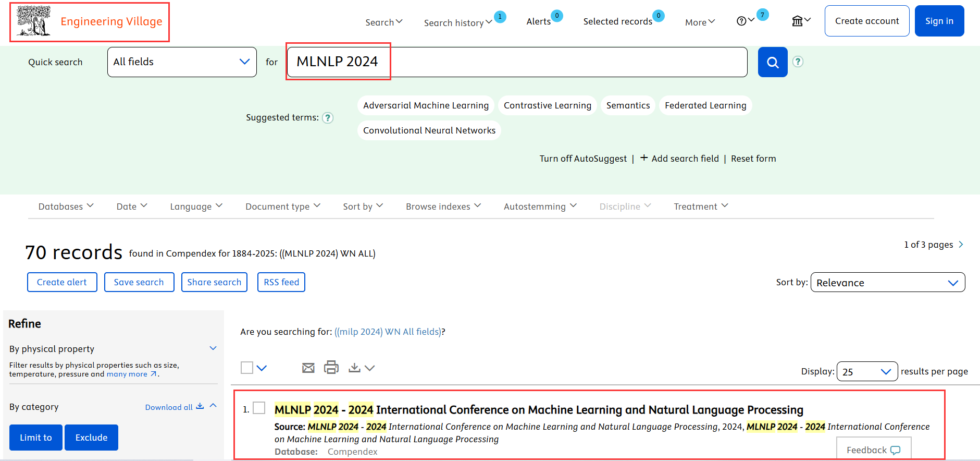Image resolution: width=980 pixels, height=461 pixels.
Task: Click the blue magnifier search button
Action: coord(772,62)
